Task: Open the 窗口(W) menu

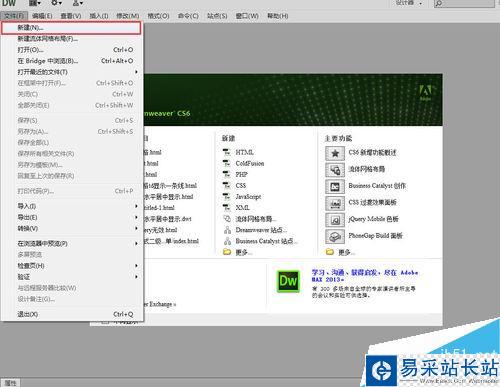Action: (247, 16)
